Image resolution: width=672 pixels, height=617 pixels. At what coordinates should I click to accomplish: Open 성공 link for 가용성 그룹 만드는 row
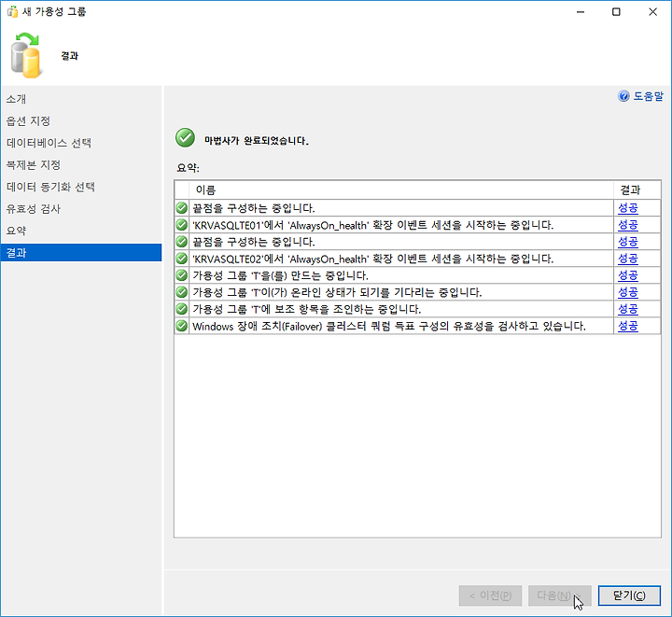pos(628,275)
